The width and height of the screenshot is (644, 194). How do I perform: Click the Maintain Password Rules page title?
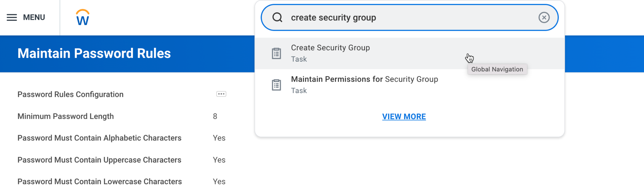(x=94, y=53)
